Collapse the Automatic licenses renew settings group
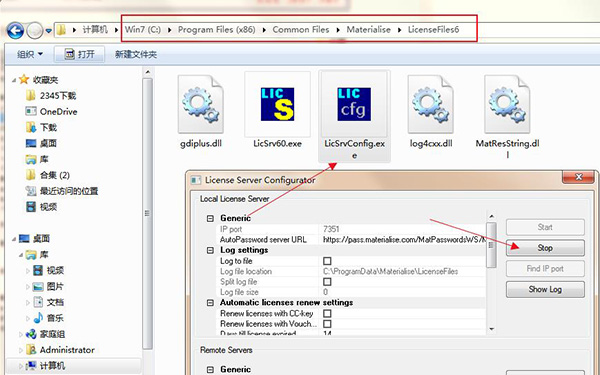 210,303
